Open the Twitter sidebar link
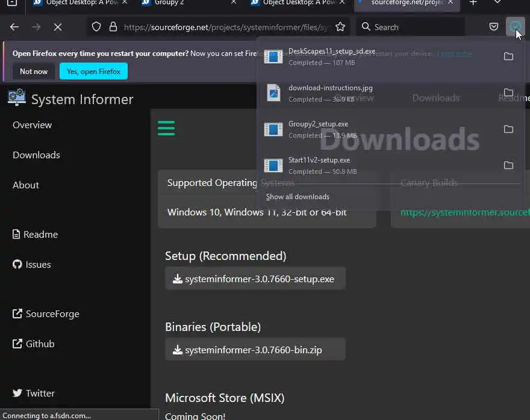 (34, 394)
